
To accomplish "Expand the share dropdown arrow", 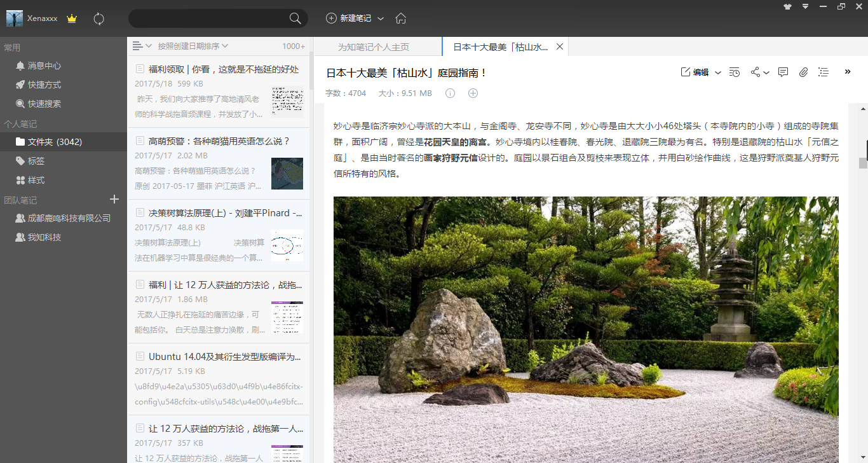I will pos(766,73).
